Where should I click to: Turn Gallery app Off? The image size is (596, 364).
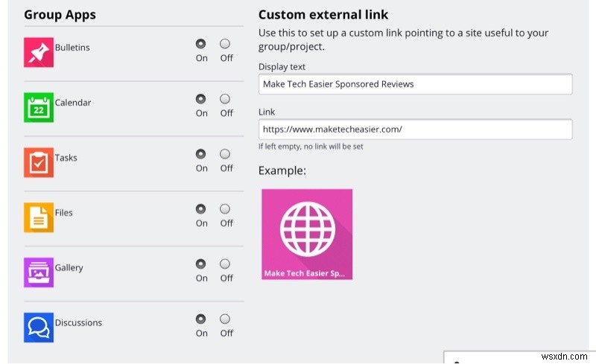(x=225, y=264)
